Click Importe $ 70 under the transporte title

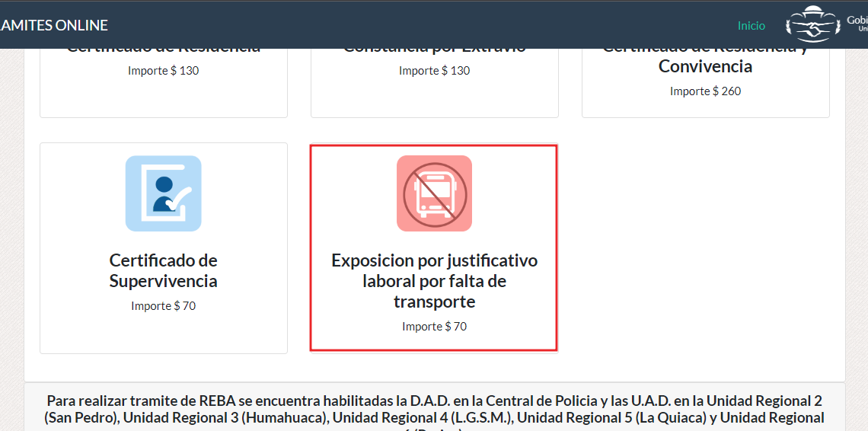[434, 327]
